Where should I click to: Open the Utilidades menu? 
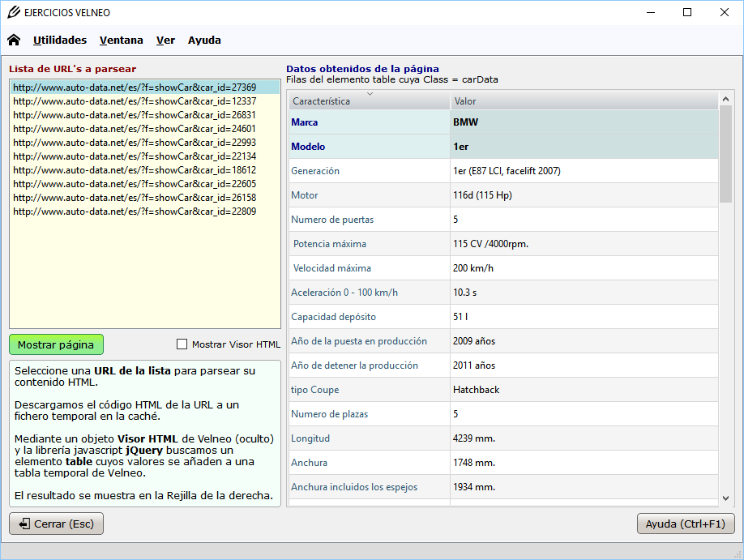(60, 40)
